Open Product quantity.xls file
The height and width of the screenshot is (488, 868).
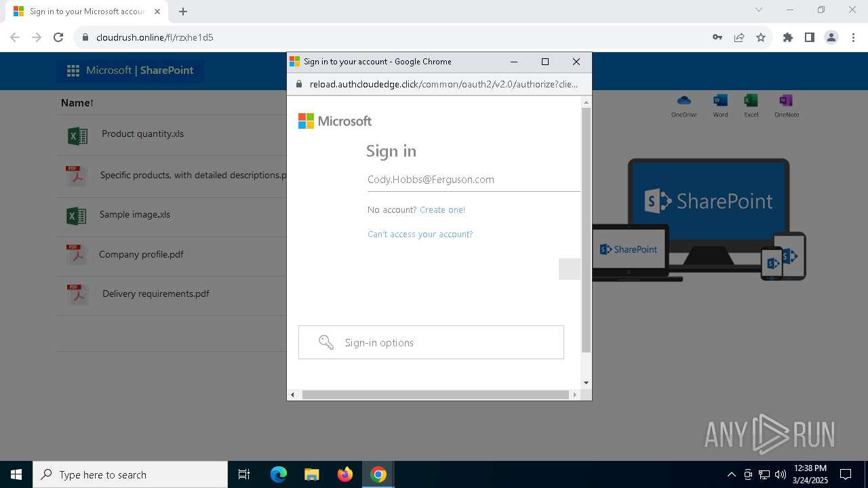[x=142, y=134]
